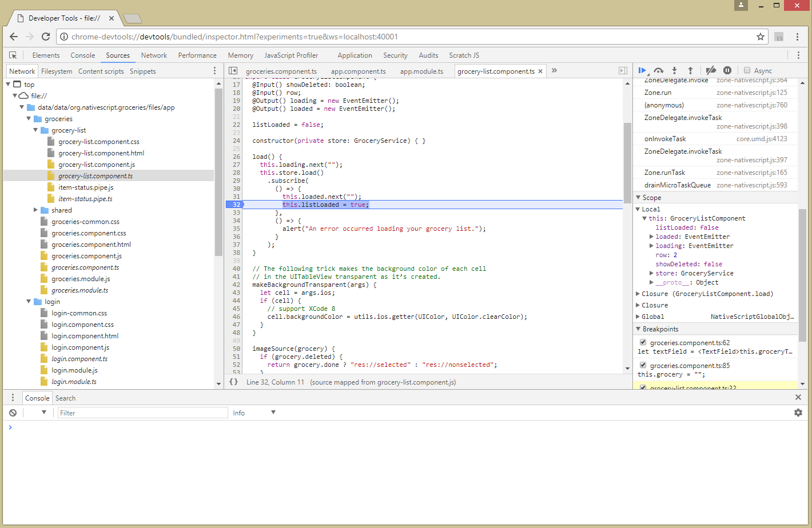Expand the shared folder
This screenshot has width=812, height=528.
[35, 210]
